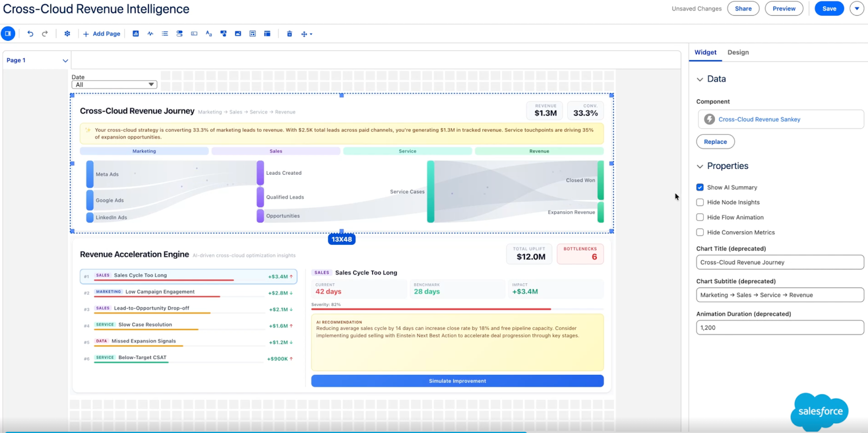Select the Widget tab
The height and width of the screenshot is (433, 868).
tap(705, 52)
